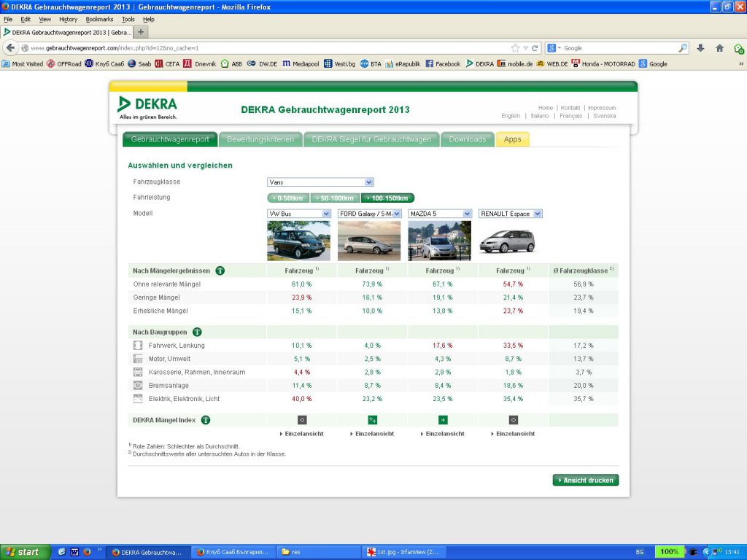This screenshot has height=560, width=747.
Task: Click the MAZDA 5 Mängel Index plus icon
Action: (443, 420)
